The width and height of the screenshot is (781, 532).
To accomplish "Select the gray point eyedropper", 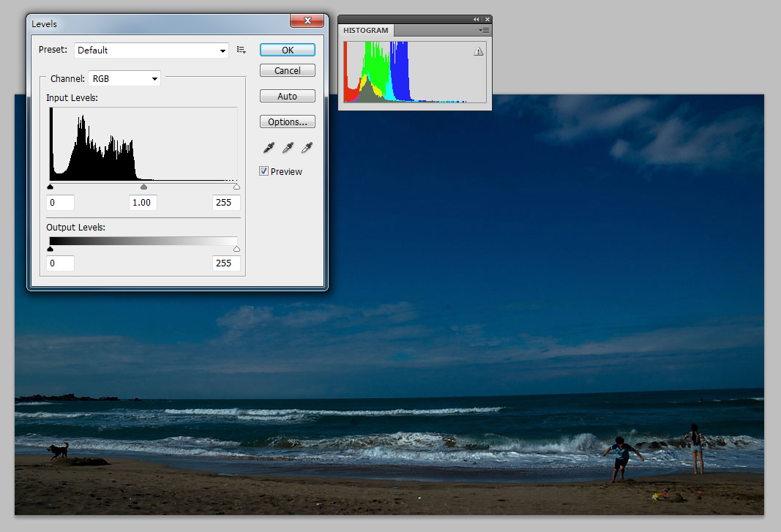I will click(288, 148).
